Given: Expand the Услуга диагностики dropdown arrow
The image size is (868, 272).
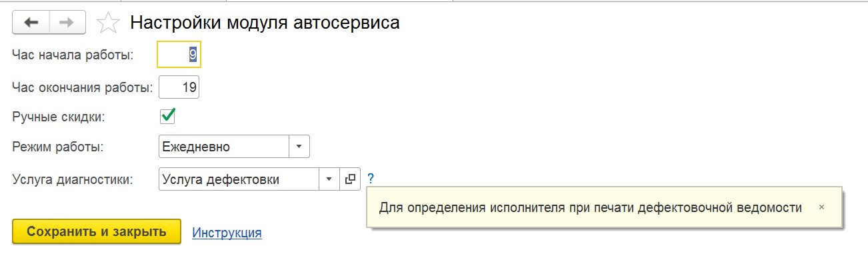Looking at the screenshot, I should (x=329, y=179).
